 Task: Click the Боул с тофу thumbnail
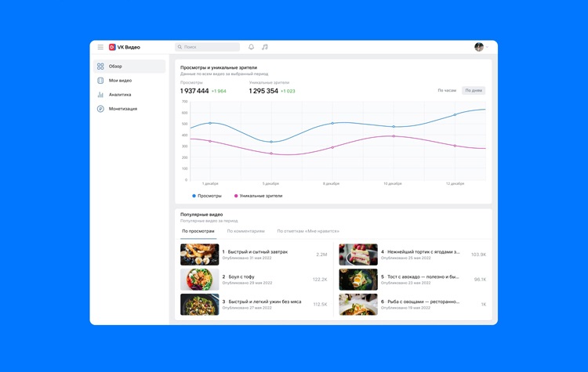[x=200, y=280]
